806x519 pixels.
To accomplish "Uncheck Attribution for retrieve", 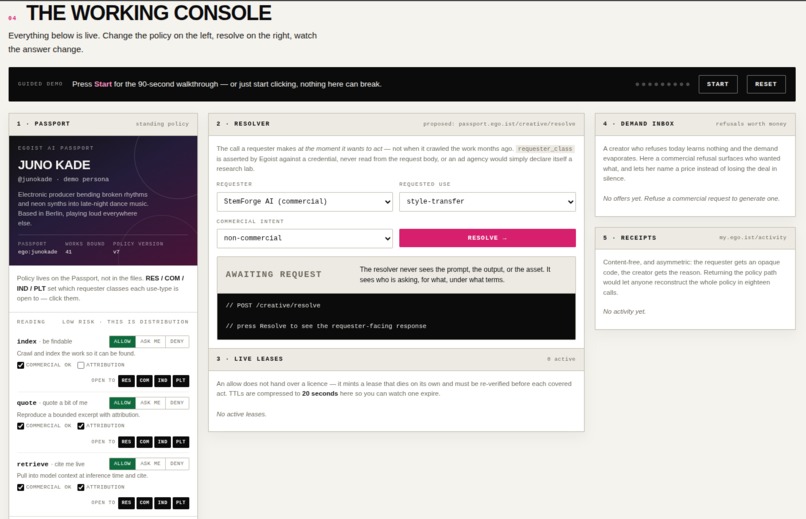I will [x=81, y=487].
